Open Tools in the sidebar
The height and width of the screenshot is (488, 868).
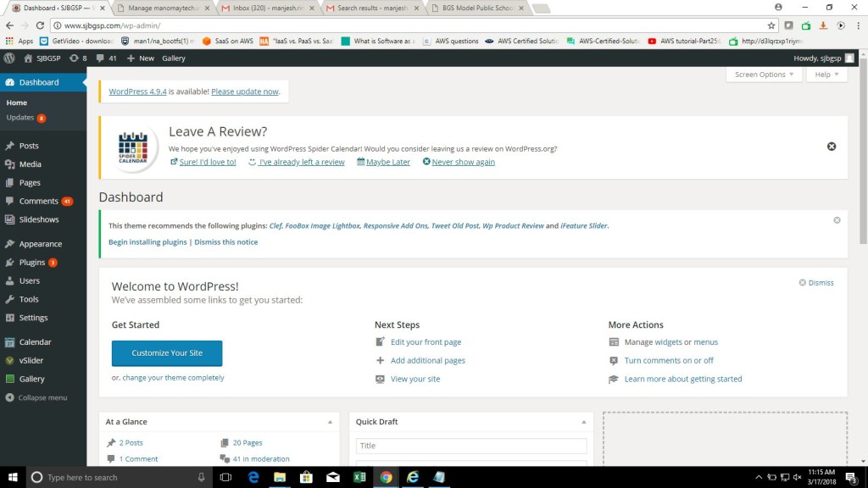(29, 299)
